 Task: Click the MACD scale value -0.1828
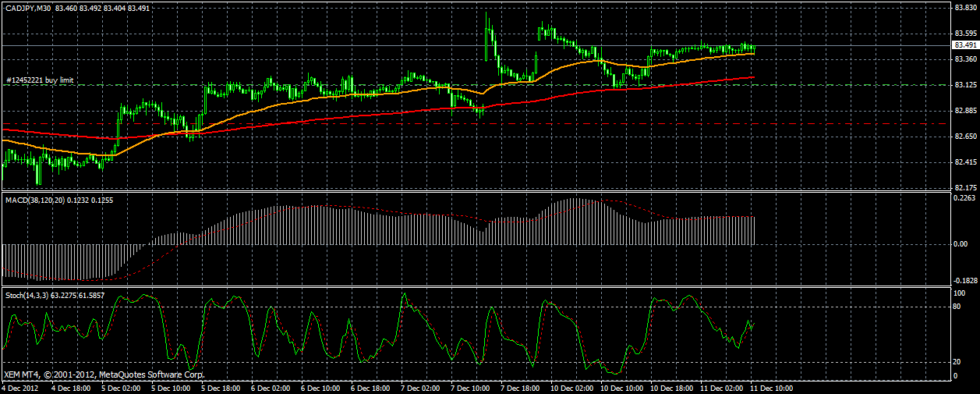[x=964, y=280]
